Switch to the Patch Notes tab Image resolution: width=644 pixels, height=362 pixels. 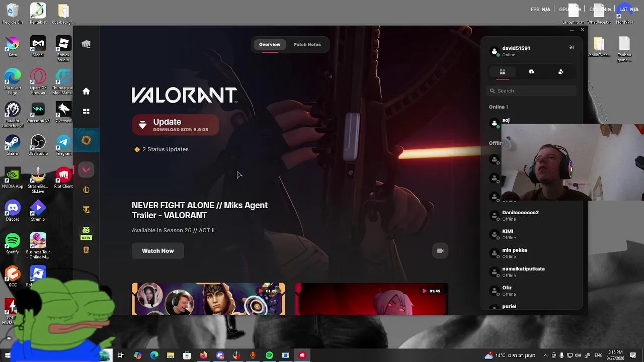point(307,44)
